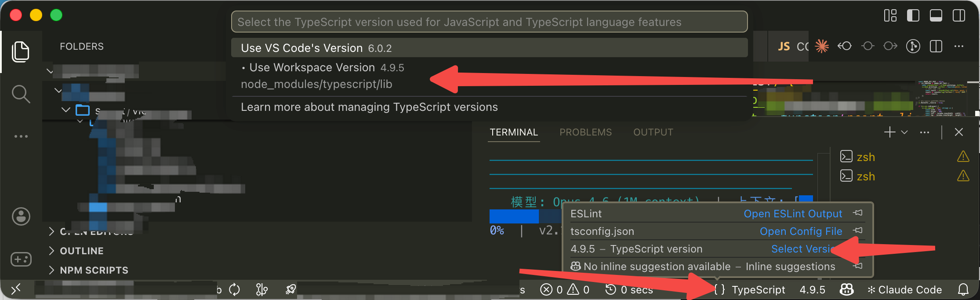Image resolution: width=980 pixels, height=300 pixels.
Task: Click the Open Config File link
Action: click(801, 231)
